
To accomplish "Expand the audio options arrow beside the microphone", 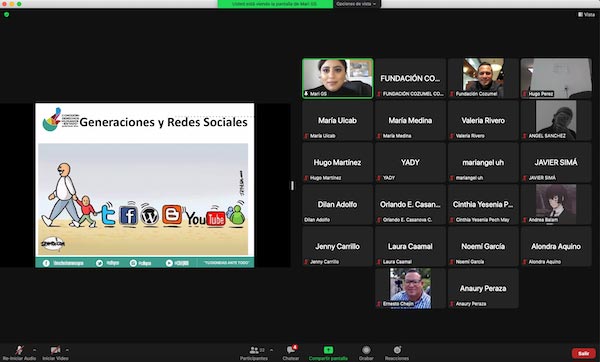I will [x=34, y=350].
